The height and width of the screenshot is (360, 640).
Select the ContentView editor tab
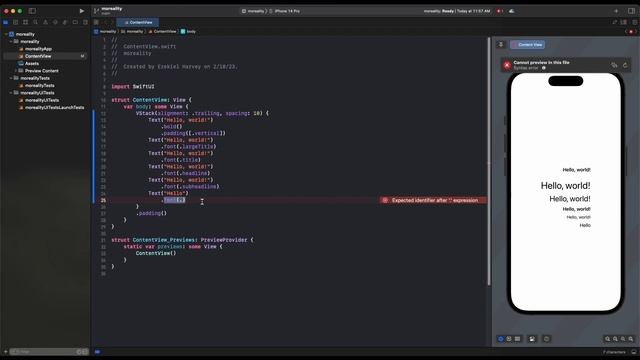[x=138, y=22]
